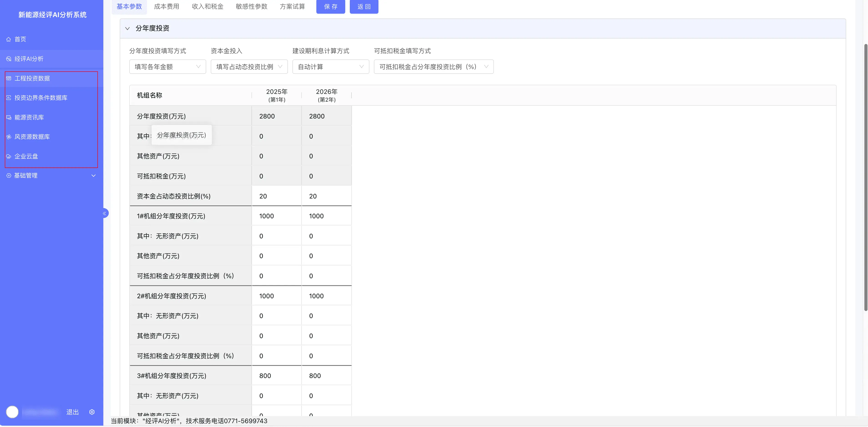Click the 能源资讯库 sidebar icon
868x427 pixels.
pos(8,117)
